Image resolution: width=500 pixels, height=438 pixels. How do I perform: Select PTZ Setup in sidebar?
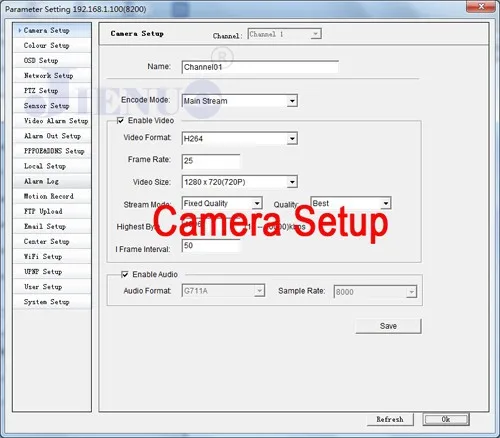click(x=52, y=90)
